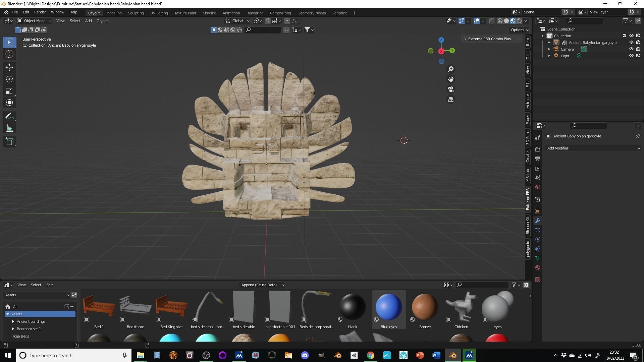Image resolution: width=644 pixels, height=362 pixels.
Task: Activate the Transform tool
Action: [9, 103]
